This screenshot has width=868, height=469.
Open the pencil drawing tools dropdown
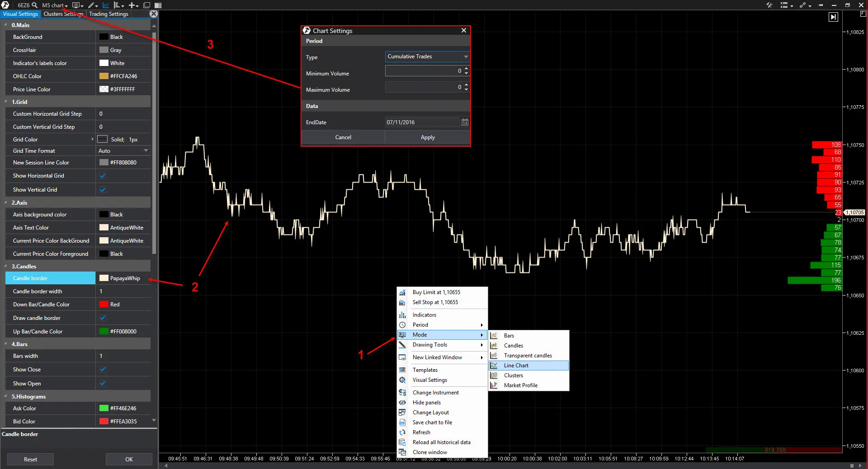click(x=93, y=5)
